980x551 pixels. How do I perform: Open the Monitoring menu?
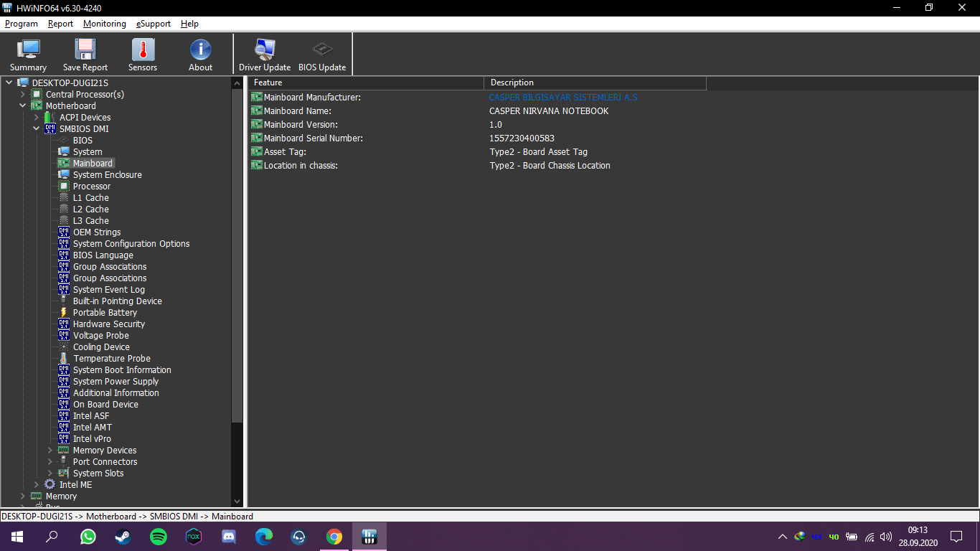(x=105, y=24)
